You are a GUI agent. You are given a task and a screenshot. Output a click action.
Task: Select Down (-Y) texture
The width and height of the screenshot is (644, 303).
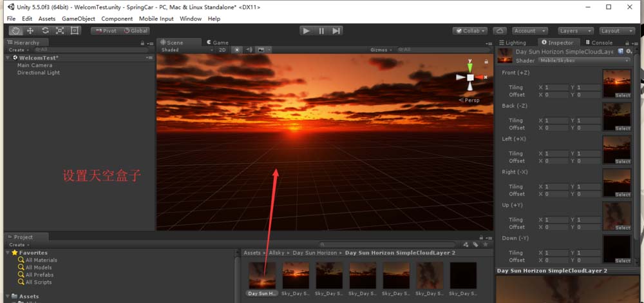(x=616, y=249)
